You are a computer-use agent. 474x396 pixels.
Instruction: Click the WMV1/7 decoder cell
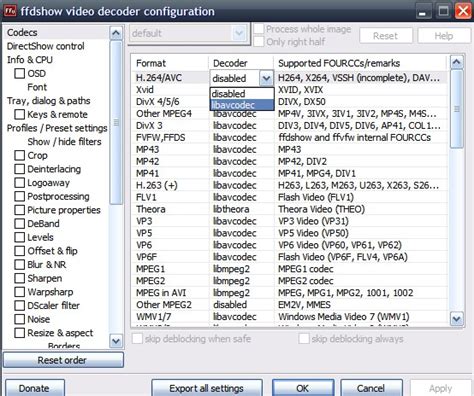point(241,317)
